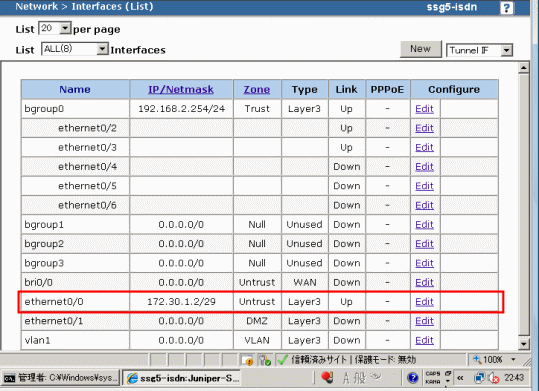Click the PPPoE column header
Viewport: 539px width, 391px height.
tap(387, 89)
